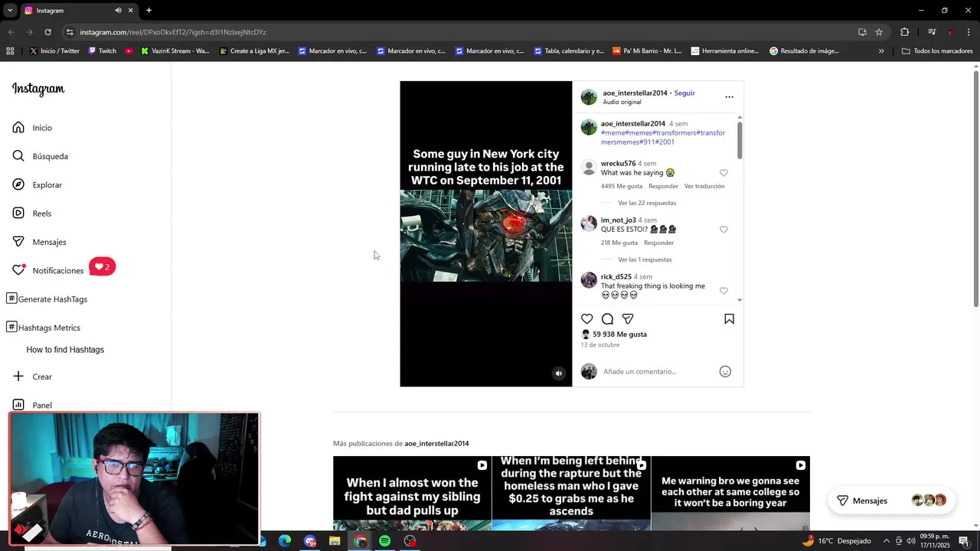Like rick_d525's comment

coord(724,291)
